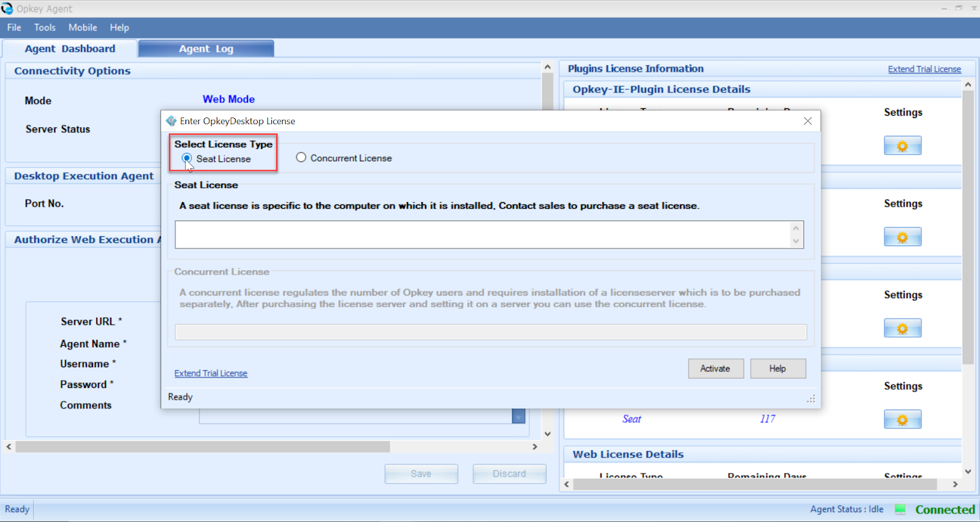Open second plugin's settings gear icon

point(902,237)
